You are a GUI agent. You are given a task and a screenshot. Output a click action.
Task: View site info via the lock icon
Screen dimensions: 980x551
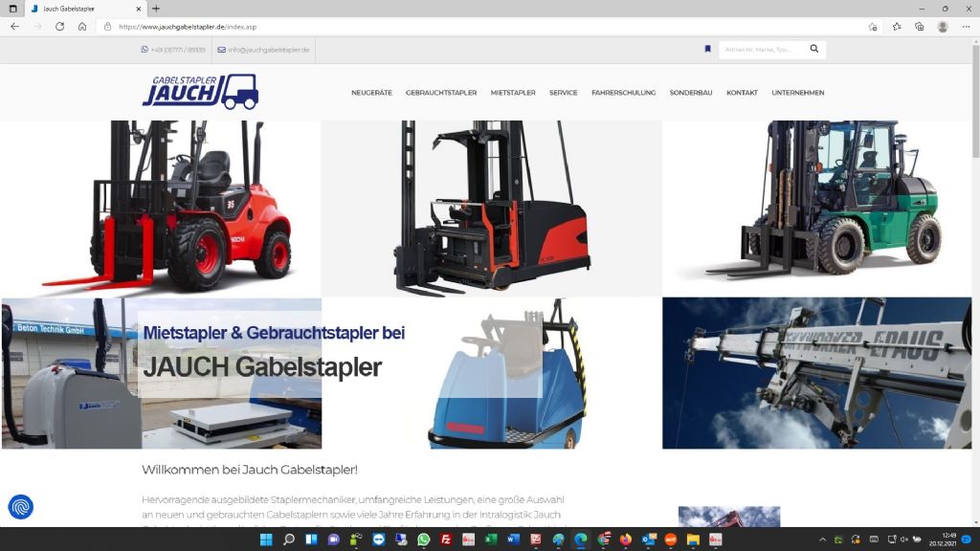point(107,27)
